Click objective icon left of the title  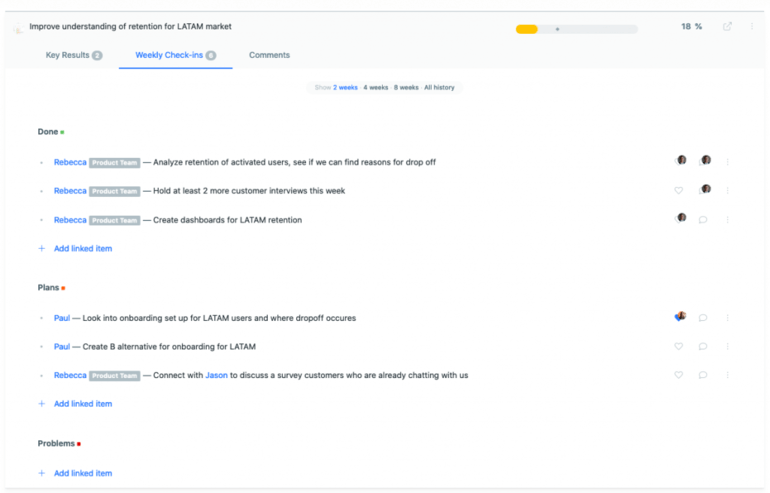18,28
